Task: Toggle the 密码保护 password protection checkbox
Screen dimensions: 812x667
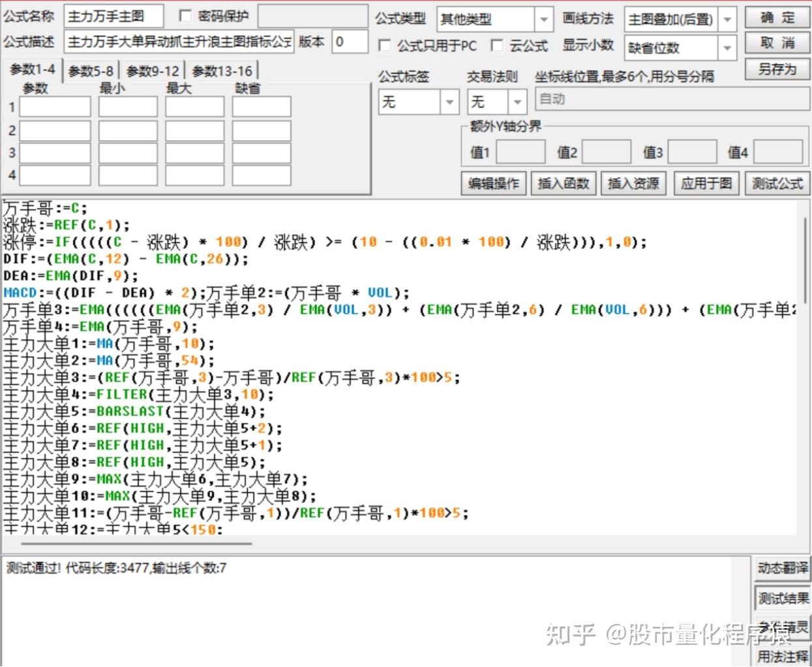Action: pyautogui.click(x=185, y=16)
